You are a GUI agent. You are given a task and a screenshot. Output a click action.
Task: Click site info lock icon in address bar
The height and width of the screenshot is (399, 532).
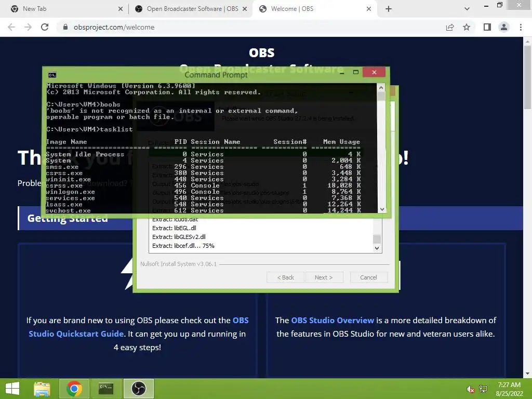[x=65, y=27]
